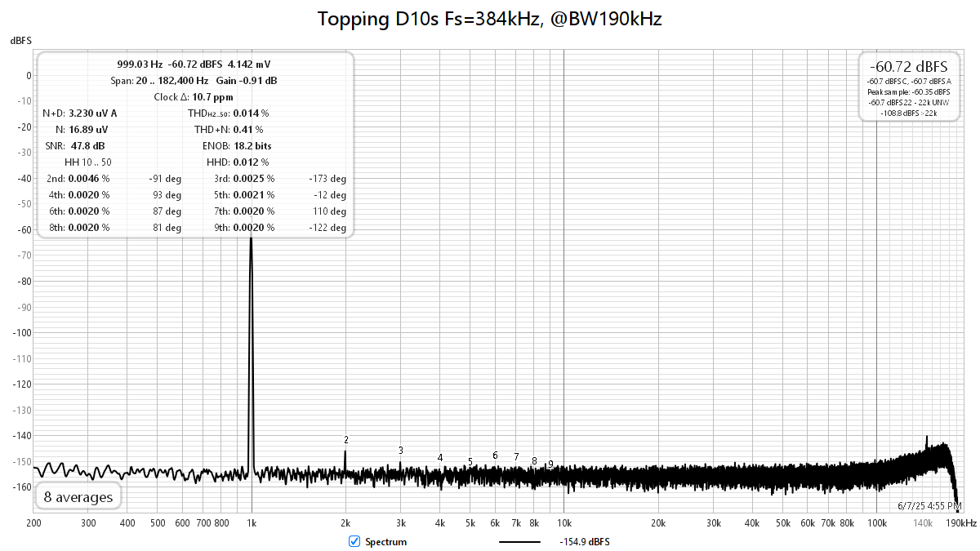Screen dimensions: 980x551
Task: Click harmonic marker 6 on the spectrum
Action: click(x=495, y=455)
